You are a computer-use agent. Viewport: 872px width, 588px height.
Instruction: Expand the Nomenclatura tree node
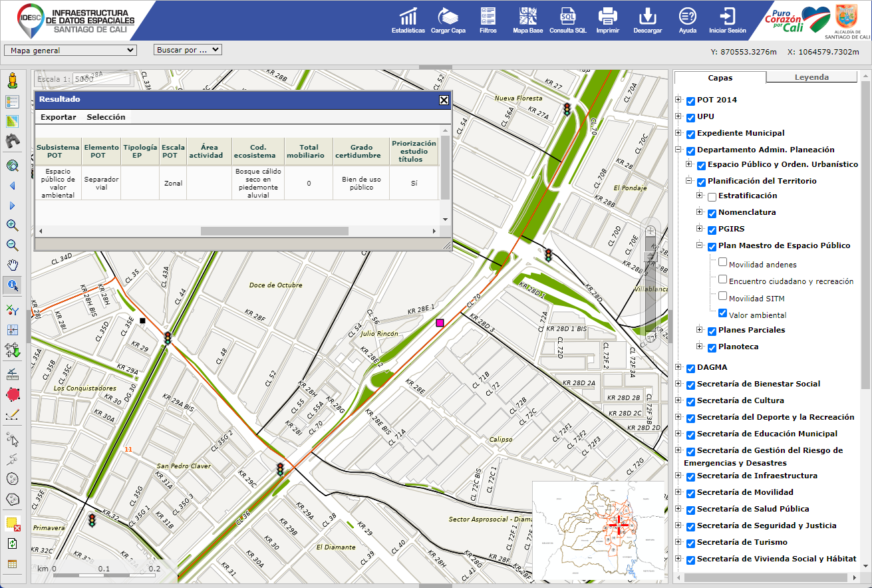click(x=700, y=212)
